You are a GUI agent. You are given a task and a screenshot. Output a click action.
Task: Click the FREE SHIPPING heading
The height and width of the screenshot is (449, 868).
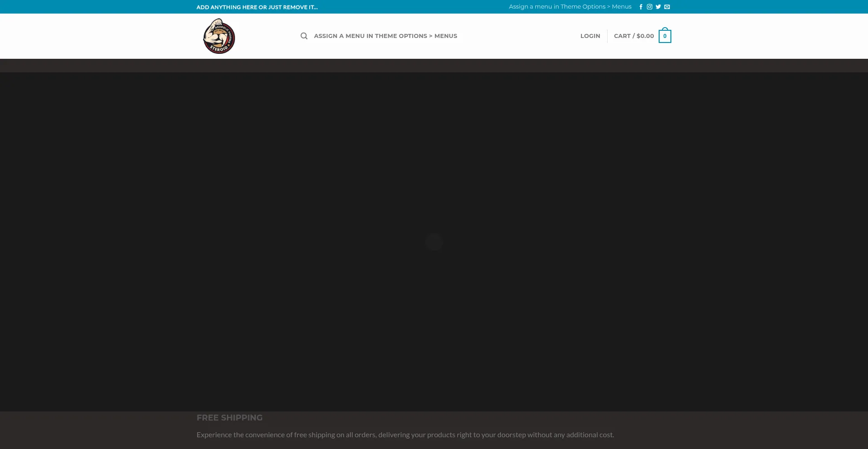click(229, 418)
